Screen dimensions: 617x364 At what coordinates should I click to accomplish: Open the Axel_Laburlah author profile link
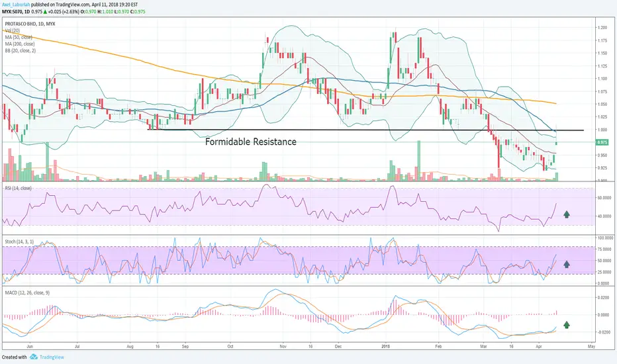click(16, 5)
